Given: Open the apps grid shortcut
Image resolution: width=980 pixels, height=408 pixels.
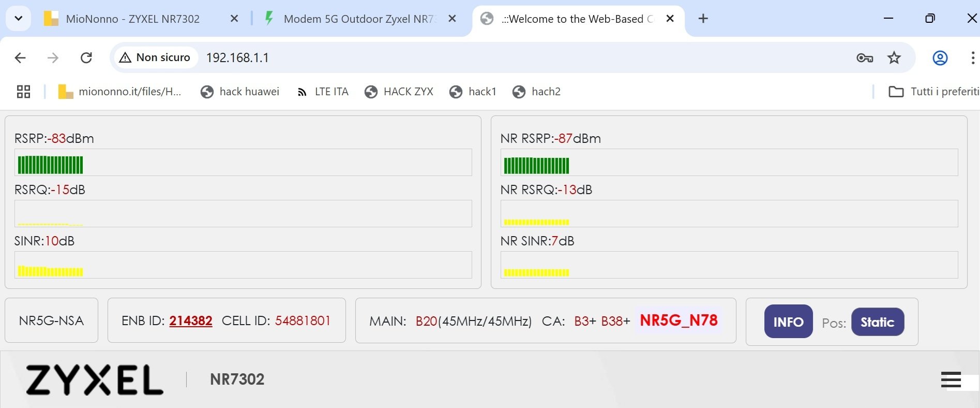Looking at the screenshot, I should click(24, 92).
